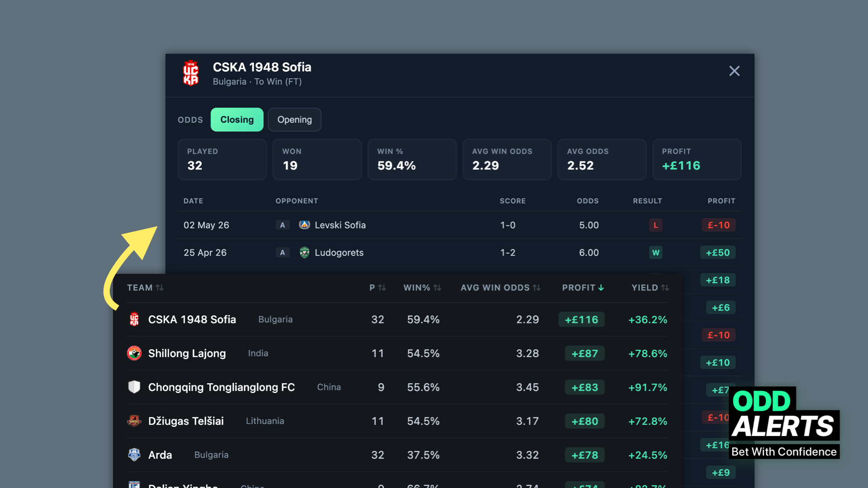Click the 25 Apr 26 match date

pyautogui.click(x=205, y=253)
